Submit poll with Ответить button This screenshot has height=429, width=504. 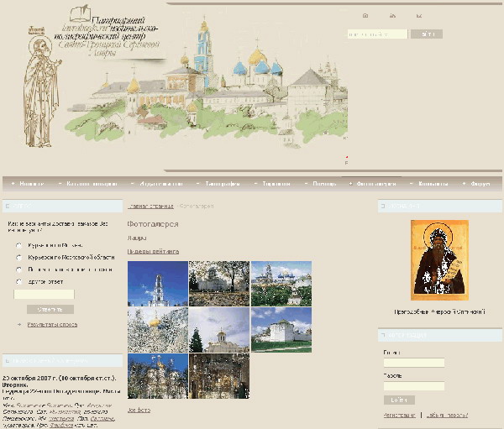pos(50,310)
